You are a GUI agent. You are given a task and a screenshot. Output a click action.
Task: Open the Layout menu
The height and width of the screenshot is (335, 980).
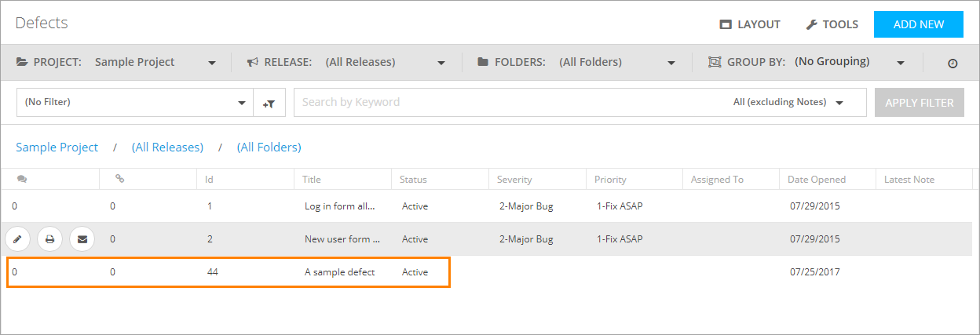(750, 24)
